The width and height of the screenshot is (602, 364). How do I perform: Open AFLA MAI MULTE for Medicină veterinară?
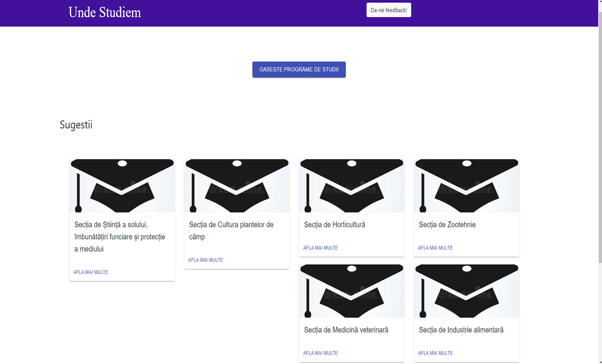(x=320, y=353)
